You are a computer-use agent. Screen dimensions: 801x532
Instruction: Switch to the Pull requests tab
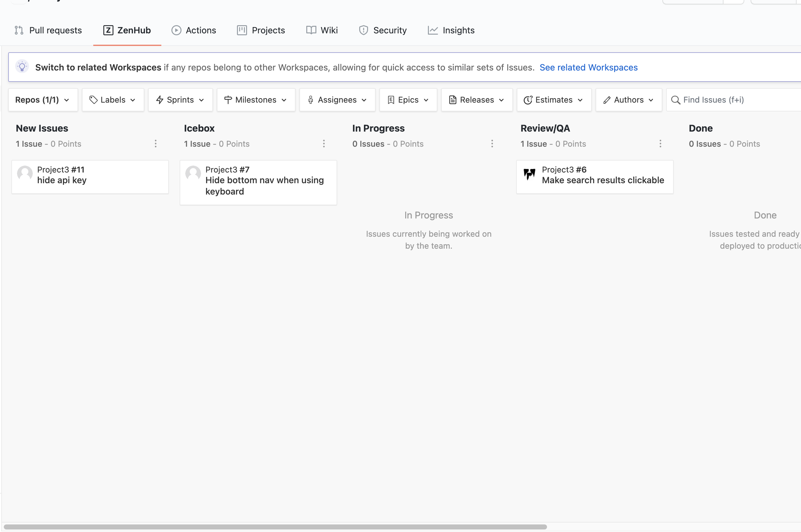pos(48,30)
